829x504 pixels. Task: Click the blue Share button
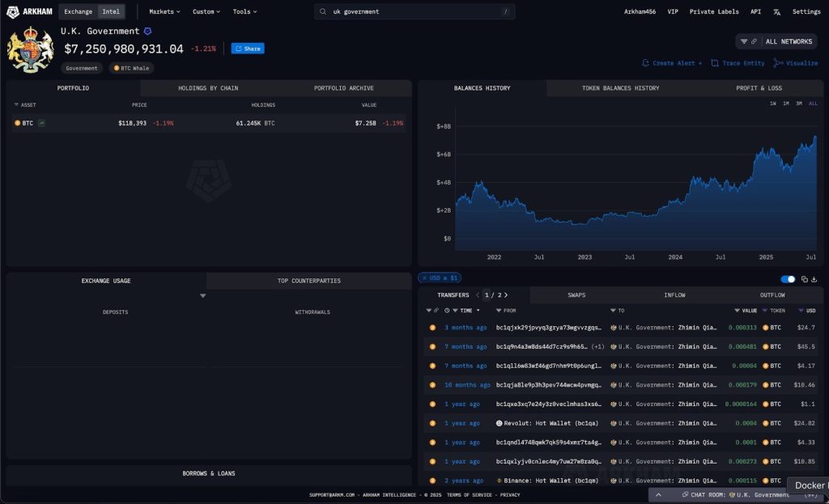(248, 49)
